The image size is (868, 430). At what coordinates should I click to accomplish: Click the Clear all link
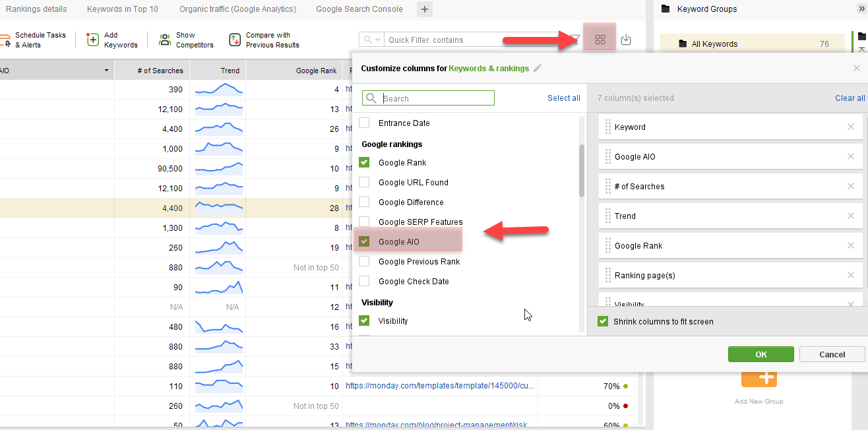point(850,98)
